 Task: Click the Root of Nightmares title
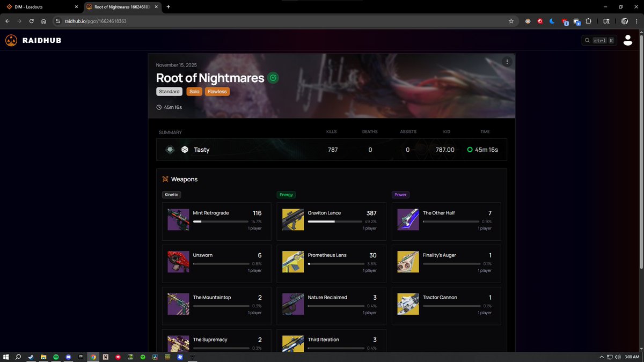click(210, 78)
